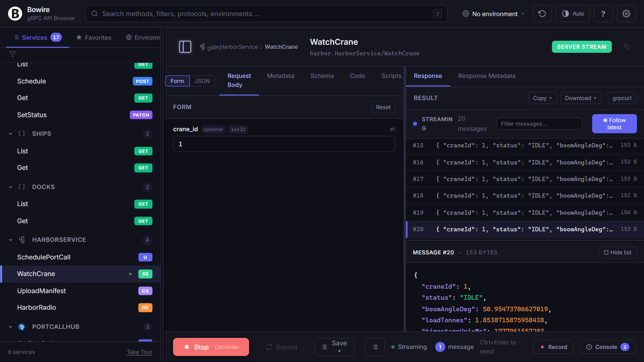Click the streaming status dot indicator
The height and width of the screenshot is (362, 644).
[x=415, y=124]
